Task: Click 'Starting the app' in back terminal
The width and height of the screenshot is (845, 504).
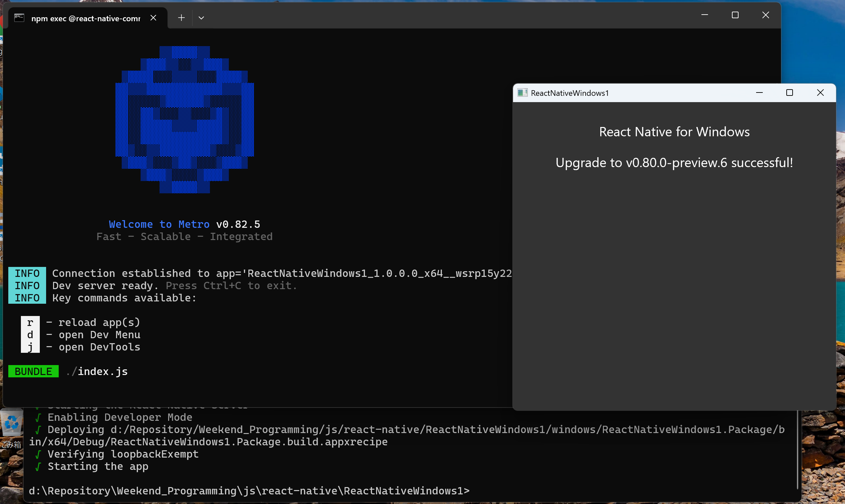Action: pyautogui.click(x=98, y=466)
